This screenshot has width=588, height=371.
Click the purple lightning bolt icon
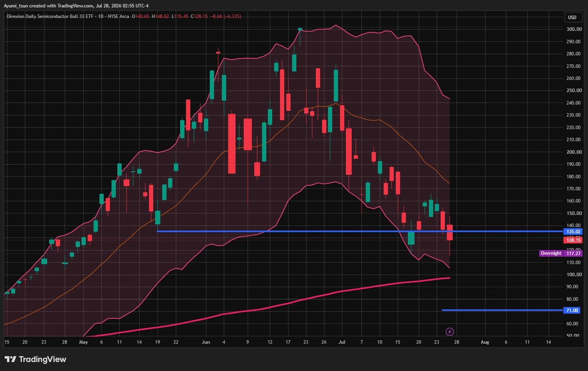coord(450,332)
